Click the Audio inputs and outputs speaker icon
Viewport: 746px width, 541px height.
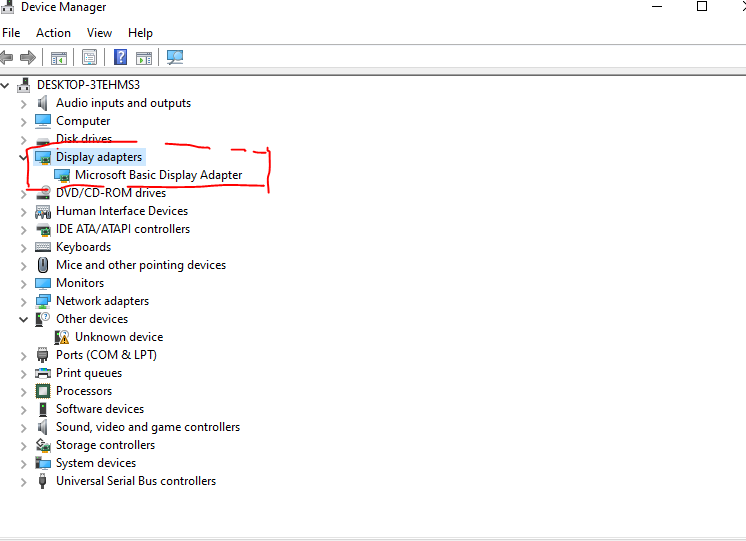click(x=42, y=103)
